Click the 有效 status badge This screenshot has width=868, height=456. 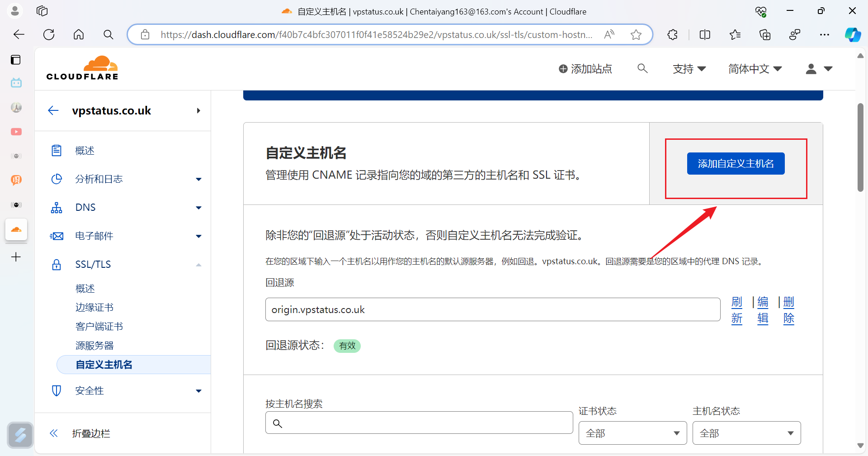pyautogui.click(x=347, y=346)
